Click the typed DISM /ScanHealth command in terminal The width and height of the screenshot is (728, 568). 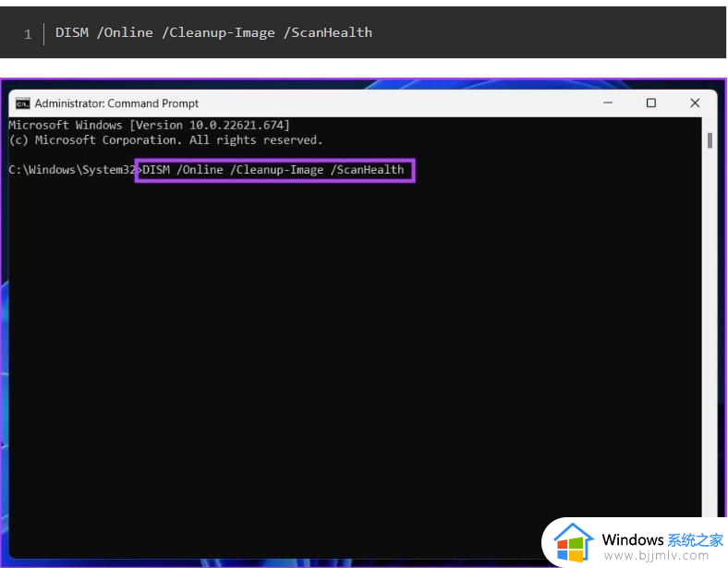coord(273,170)
